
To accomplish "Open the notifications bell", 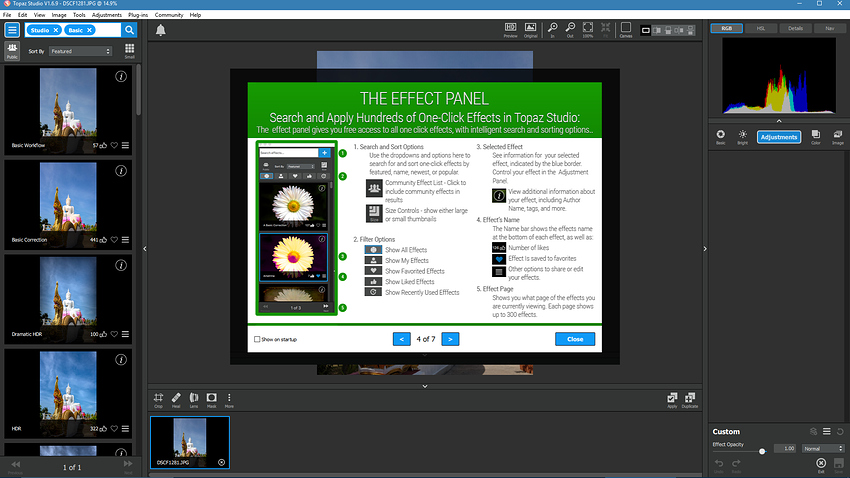I will click(161, 30).
